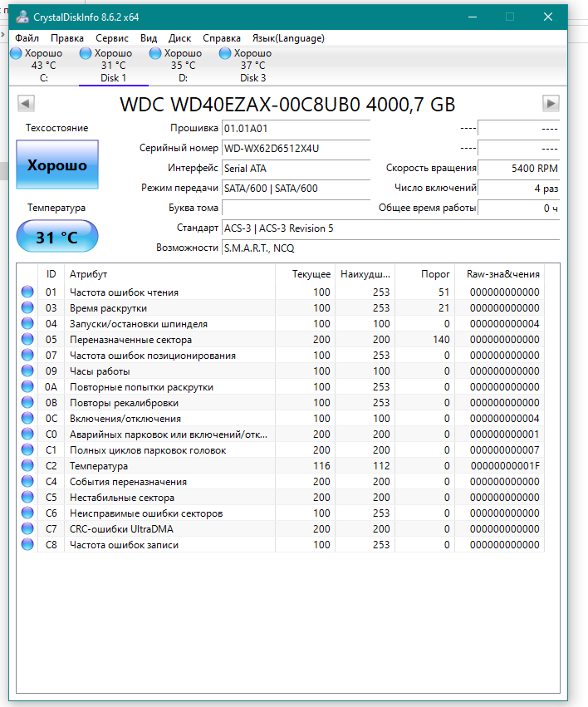588x707 pixels.
Task: Click the empty Буква тома field
Action: (x=296, y=208)
